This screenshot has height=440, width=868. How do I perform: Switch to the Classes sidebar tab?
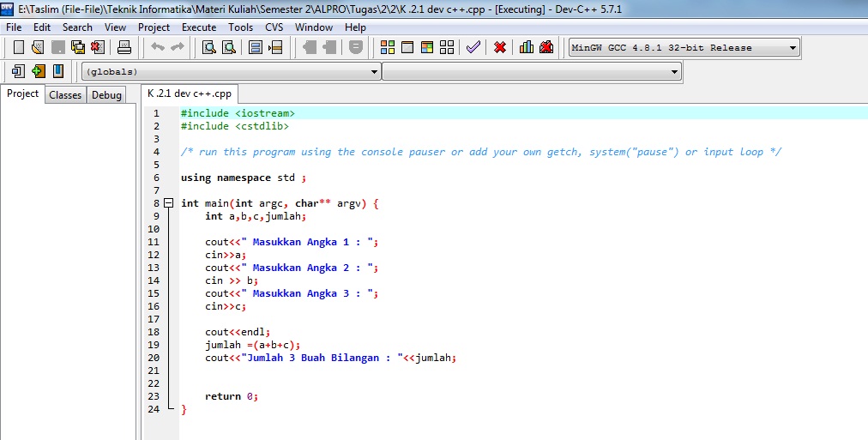pos(65,94)
